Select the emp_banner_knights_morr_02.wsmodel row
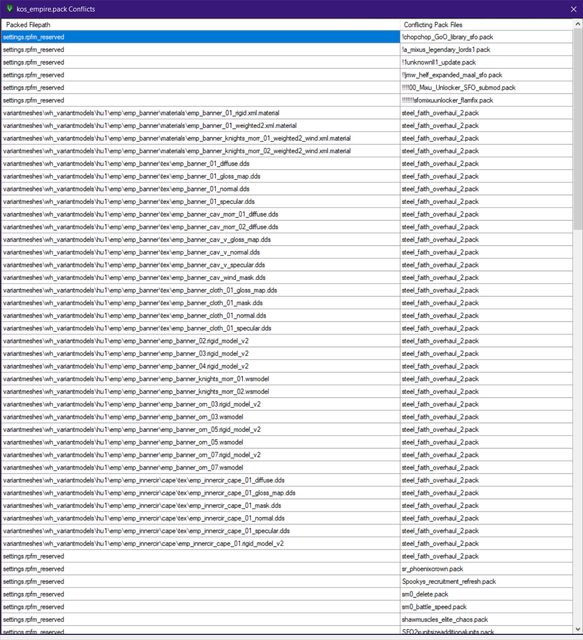 [200, 391]
